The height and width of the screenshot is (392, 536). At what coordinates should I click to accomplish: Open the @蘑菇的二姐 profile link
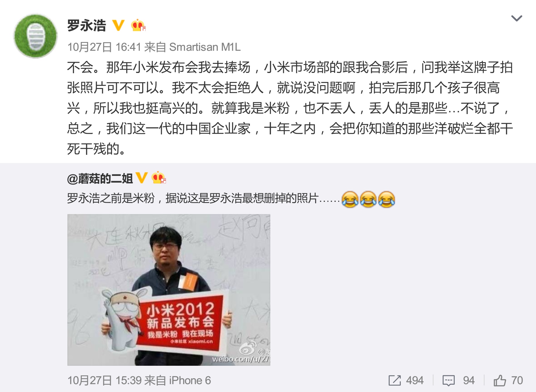tap(100, 178)
